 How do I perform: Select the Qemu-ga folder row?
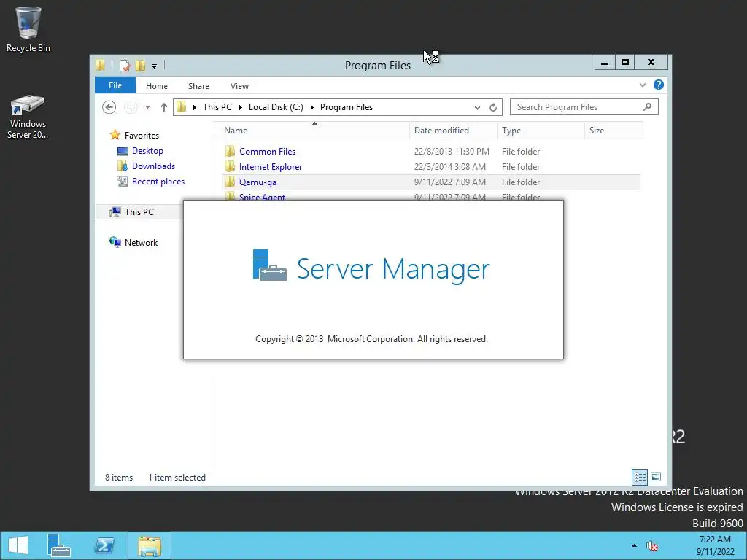(430, 182)
